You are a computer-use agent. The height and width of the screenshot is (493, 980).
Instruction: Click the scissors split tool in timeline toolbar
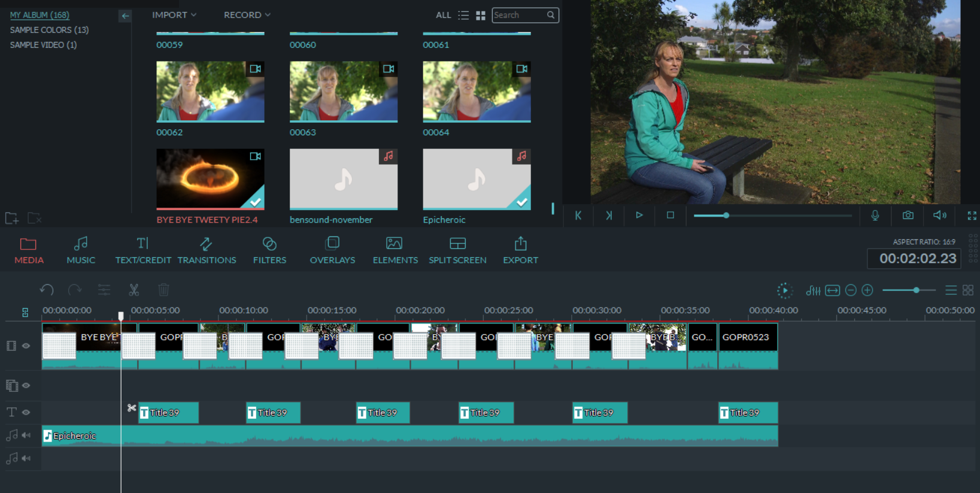pyautogui.click(x=134, y=290)
